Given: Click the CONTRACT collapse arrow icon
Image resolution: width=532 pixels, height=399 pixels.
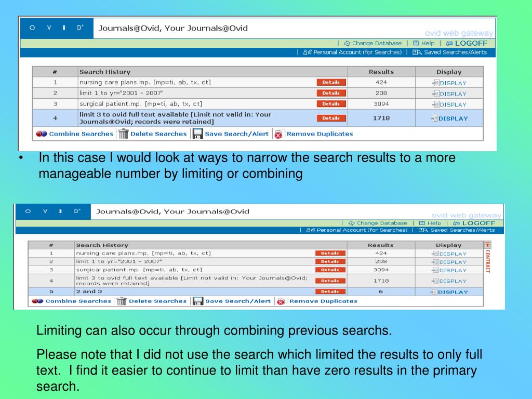Looking at the screenshot, I should pyautogui.click(x=487, y=245).
